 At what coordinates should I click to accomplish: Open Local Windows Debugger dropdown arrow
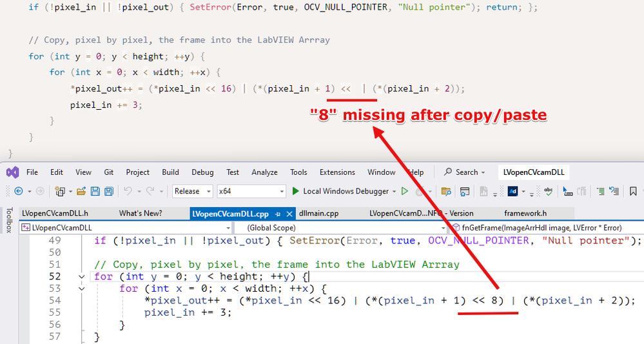pyautogui.click(x=394, y=192)
